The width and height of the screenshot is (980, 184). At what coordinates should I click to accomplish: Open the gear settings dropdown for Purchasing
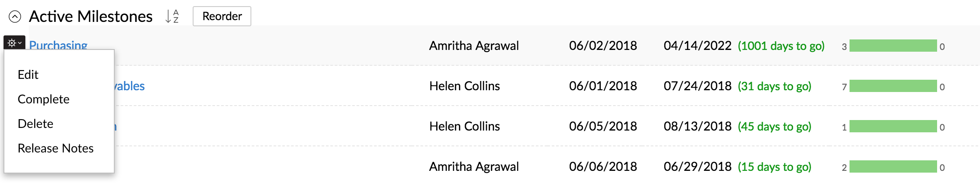[x=14, y=42]
